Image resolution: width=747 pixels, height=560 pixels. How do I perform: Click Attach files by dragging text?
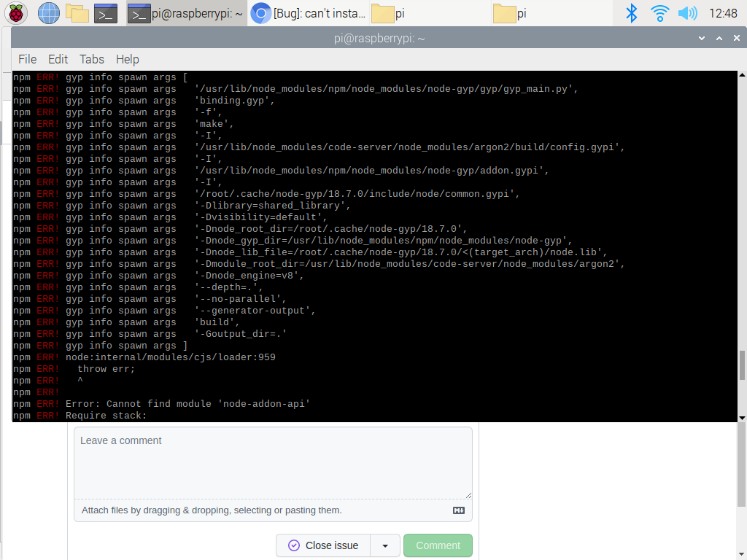[212, 510]
